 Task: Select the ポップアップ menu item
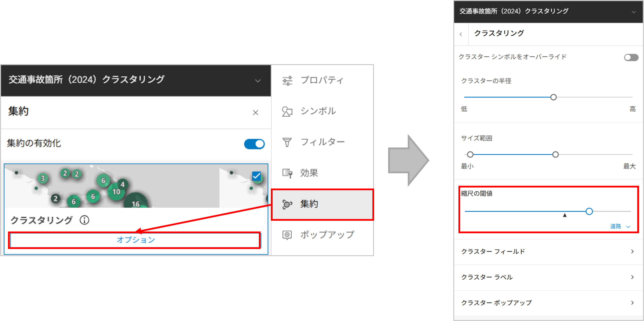[327, 235]
